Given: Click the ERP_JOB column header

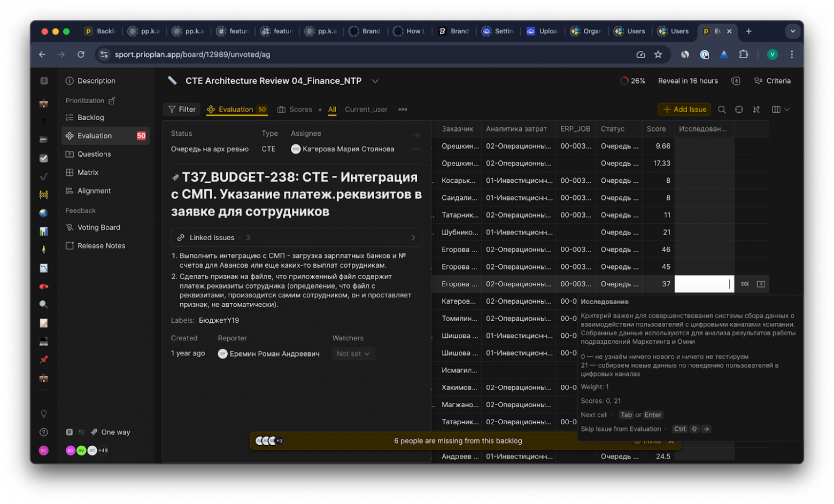Looking at the screenshot, I should pyautogui.click(x=575, y=129).
